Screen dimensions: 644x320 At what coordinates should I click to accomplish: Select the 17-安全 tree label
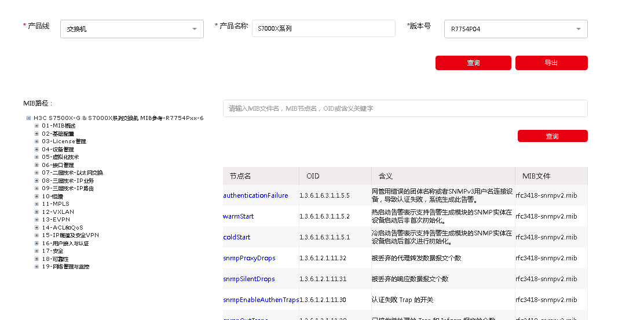coord(52,251)
